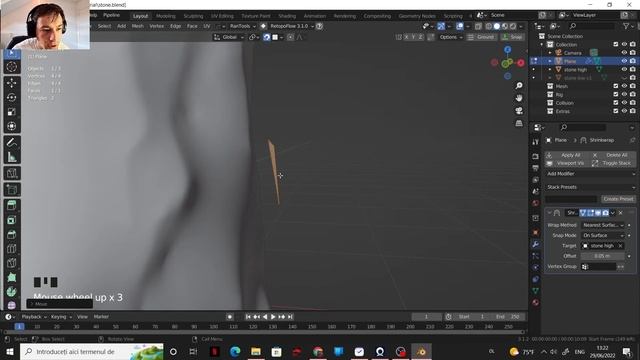Open the Tool properties tab

[x=536, y=142]
